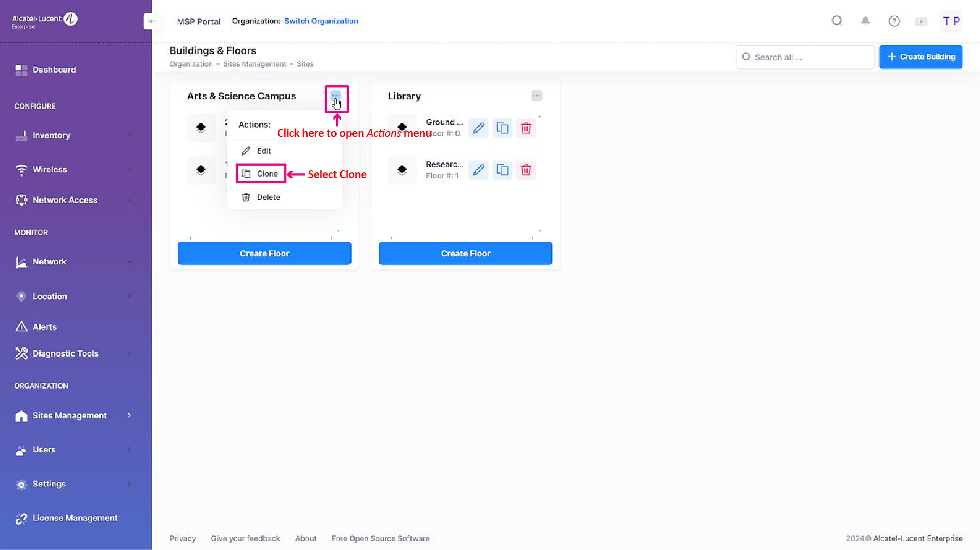Click the edit pencil icon for Research floor

tap(478, 170)
